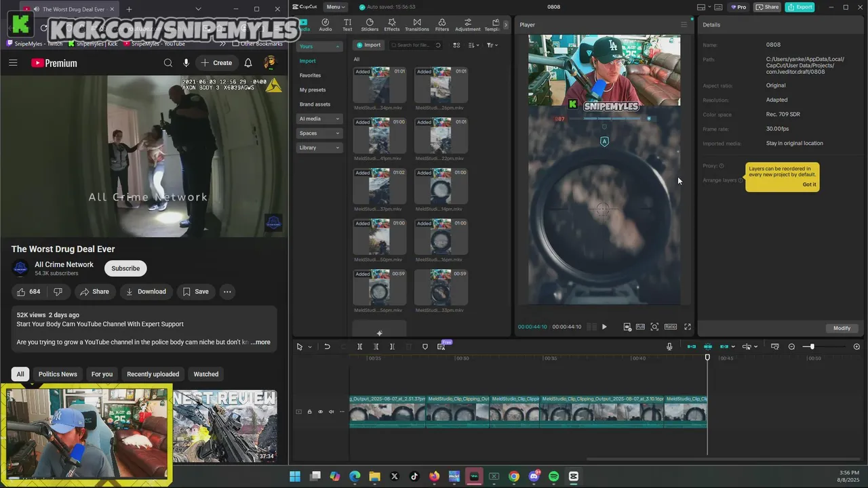Open the media filter dropdown
The width and height of the screenshot is (868, 488).
pyautogui.click(x=492, y=45)
